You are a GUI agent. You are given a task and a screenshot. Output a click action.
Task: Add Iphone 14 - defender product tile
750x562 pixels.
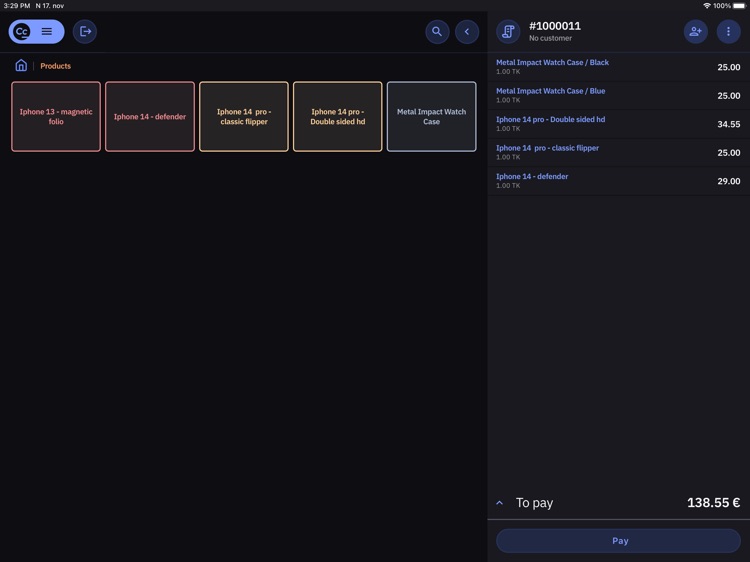pyautogui.click(x=150, y=117)
